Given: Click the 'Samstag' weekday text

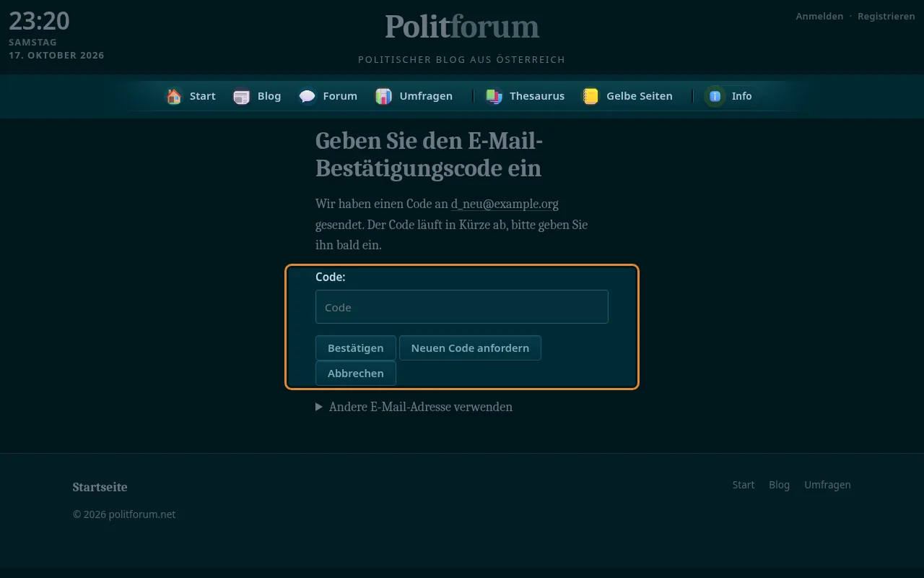Looking at the screenshot, I should point(32,43).
